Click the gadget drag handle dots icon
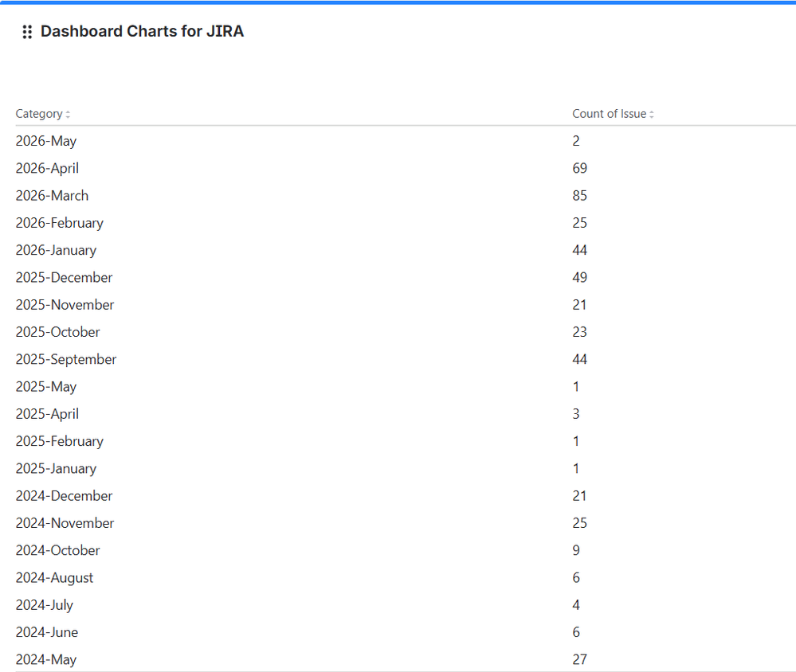 click(27, 32)
